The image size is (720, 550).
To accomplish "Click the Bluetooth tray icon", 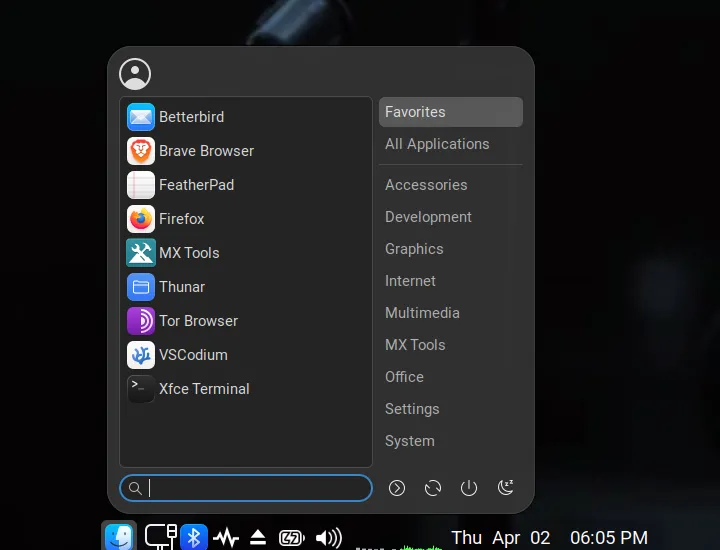I will click(193, 537).
